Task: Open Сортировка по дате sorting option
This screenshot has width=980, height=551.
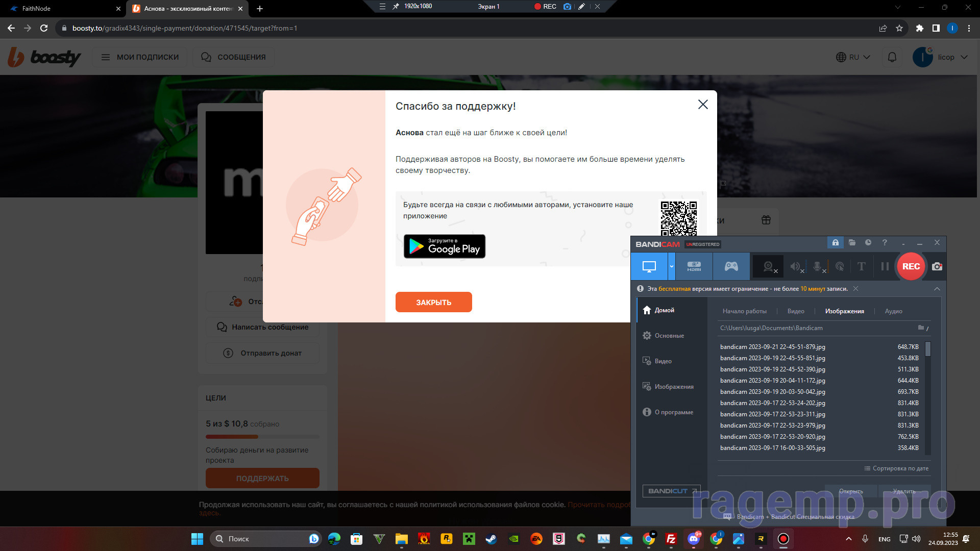Action: [x=896, y=468]
